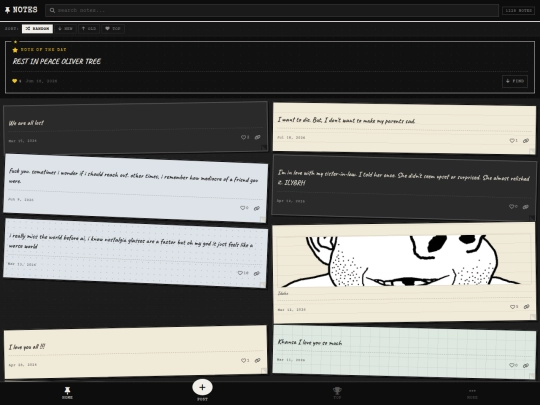Viewport: 540px width, 405px height.
Task: Click the Find button on Note of the Day
Action: (515, 81)
